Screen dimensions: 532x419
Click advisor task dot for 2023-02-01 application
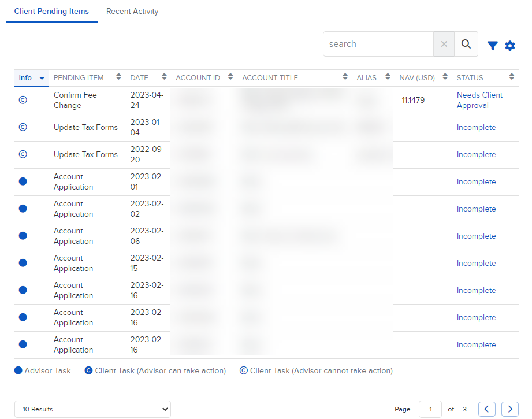pyautogui.click(x=23, y=181)
